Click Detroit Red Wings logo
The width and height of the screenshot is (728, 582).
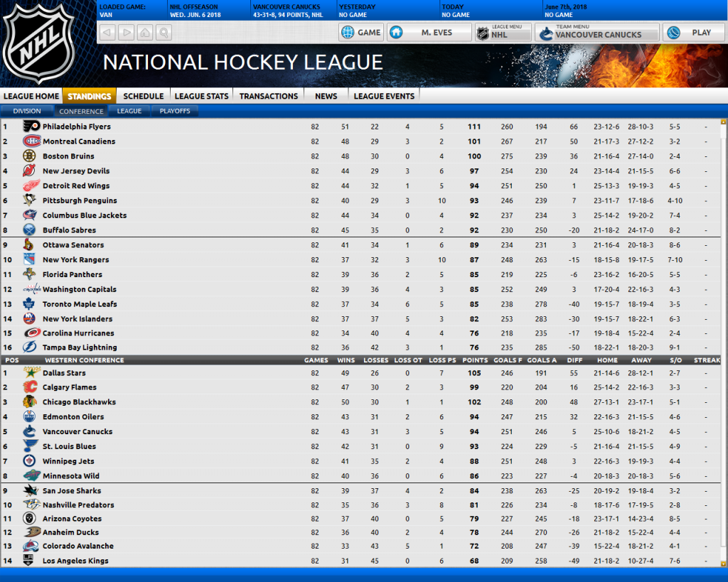[31, 185]
